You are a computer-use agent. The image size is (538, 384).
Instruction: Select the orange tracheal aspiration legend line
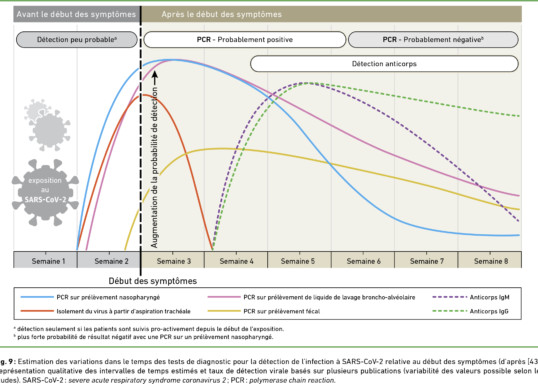tap(37, 311)
